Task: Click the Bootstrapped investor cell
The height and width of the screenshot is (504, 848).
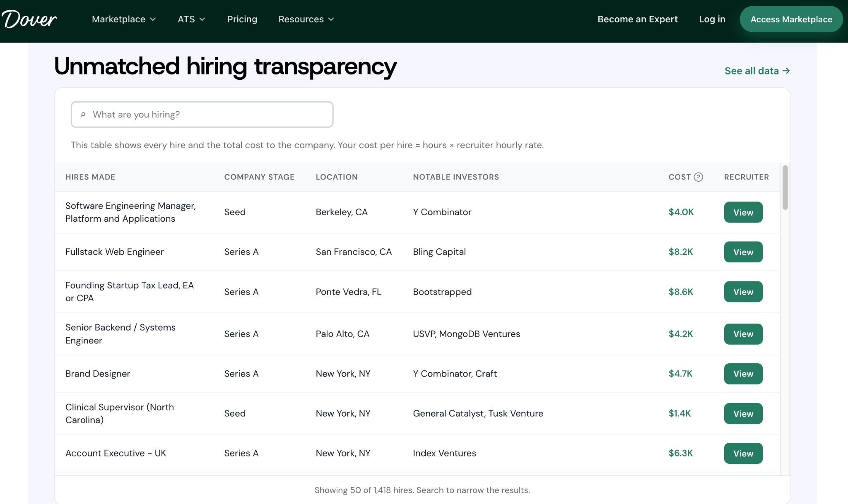Action: point(442,292)
